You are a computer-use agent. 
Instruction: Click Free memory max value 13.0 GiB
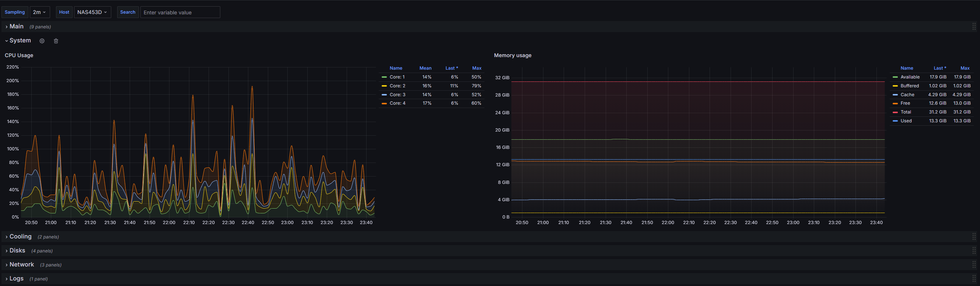[962, 103]
